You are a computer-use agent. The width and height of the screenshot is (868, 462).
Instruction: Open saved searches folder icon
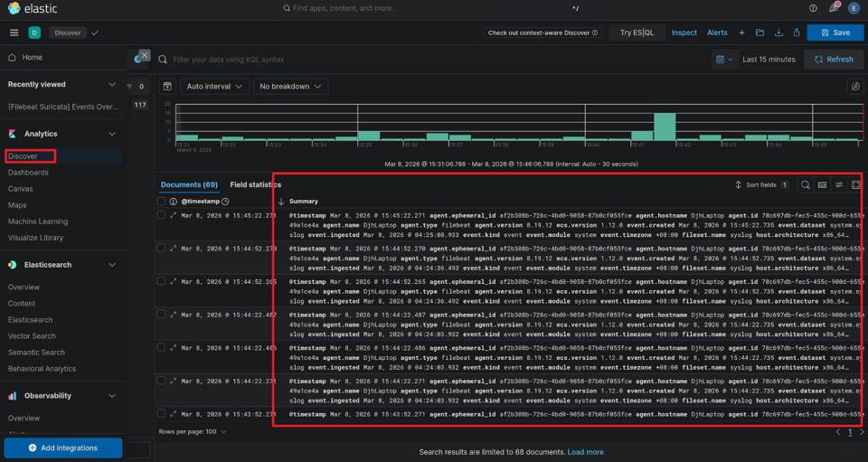(759, 33)
